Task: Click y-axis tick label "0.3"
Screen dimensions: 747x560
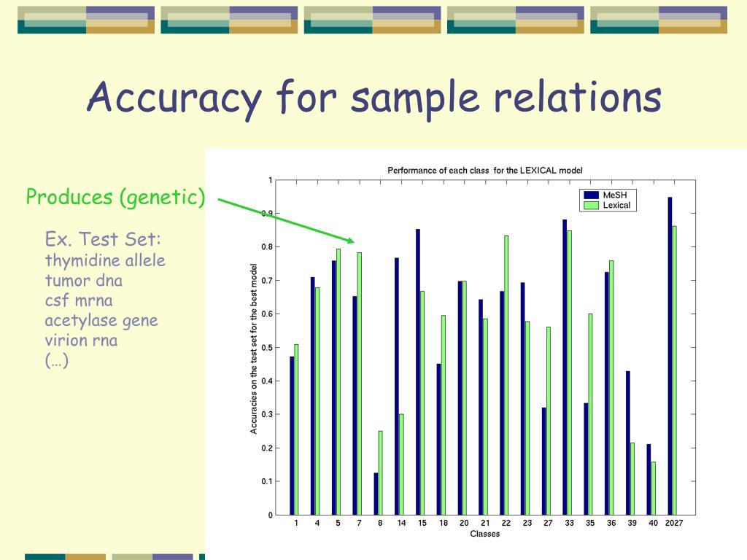Action: coord(267,415)
